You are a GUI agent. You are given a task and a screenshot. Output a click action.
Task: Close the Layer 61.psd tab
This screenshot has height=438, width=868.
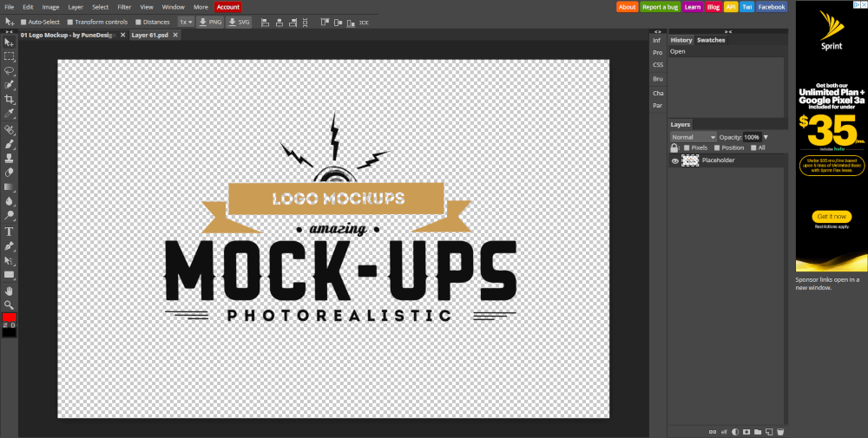tap(175, 35)
